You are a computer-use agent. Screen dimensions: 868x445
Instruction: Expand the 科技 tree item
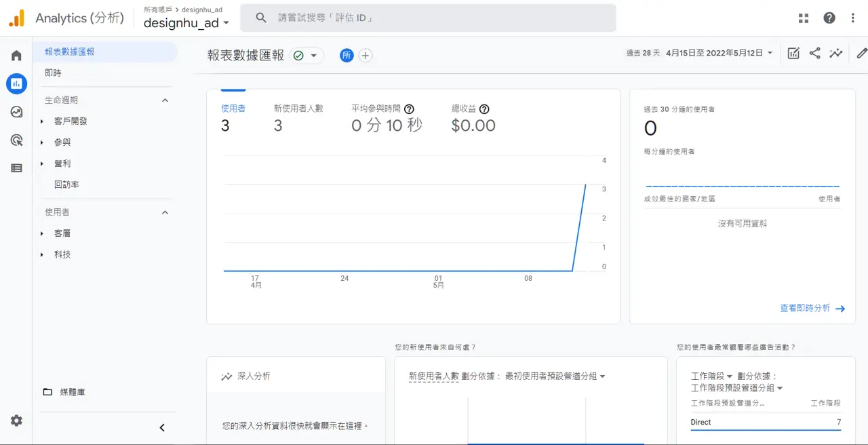42,254
